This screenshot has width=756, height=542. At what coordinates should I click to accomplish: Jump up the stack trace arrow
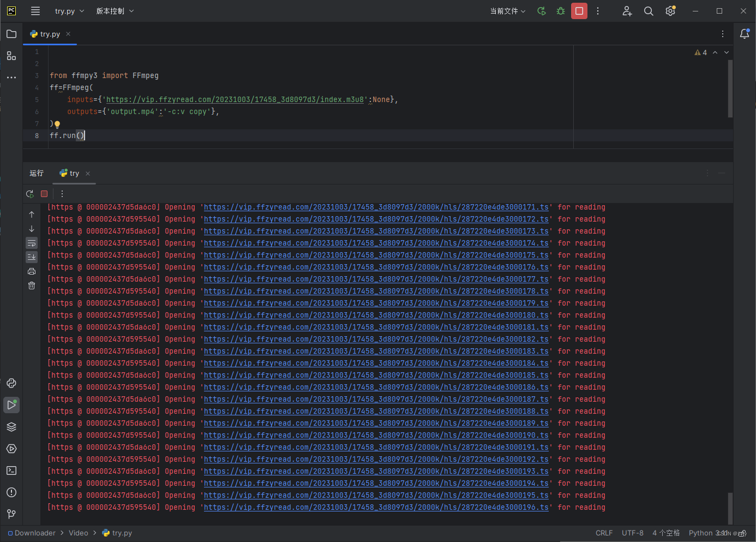point(32,215)
